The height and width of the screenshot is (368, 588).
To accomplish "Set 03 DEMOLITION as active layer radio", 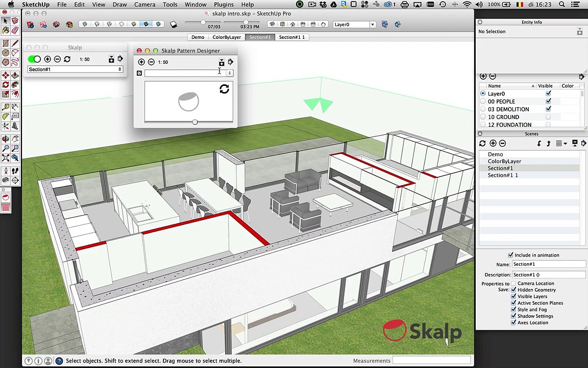I will 483,109.
